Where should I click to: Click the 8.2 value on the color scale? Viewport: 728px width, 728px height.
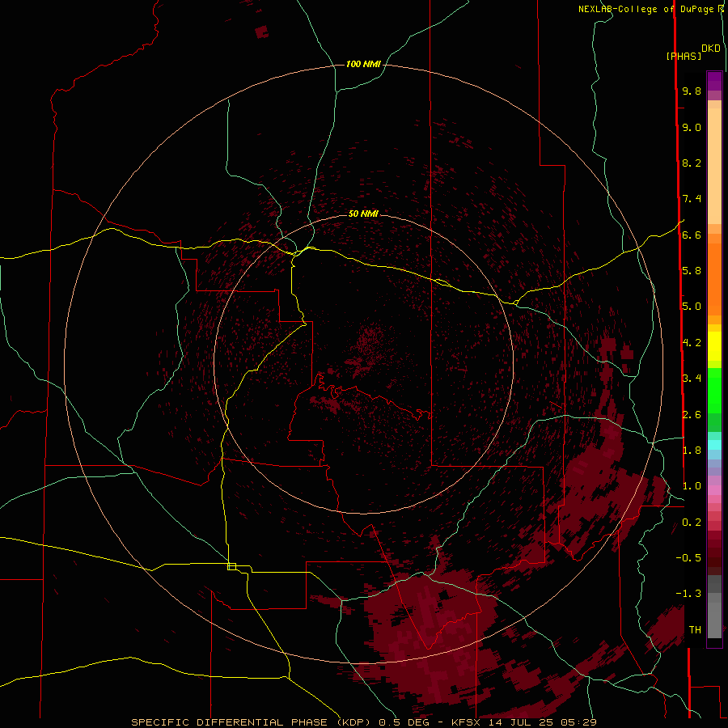[x=692, y=163]
